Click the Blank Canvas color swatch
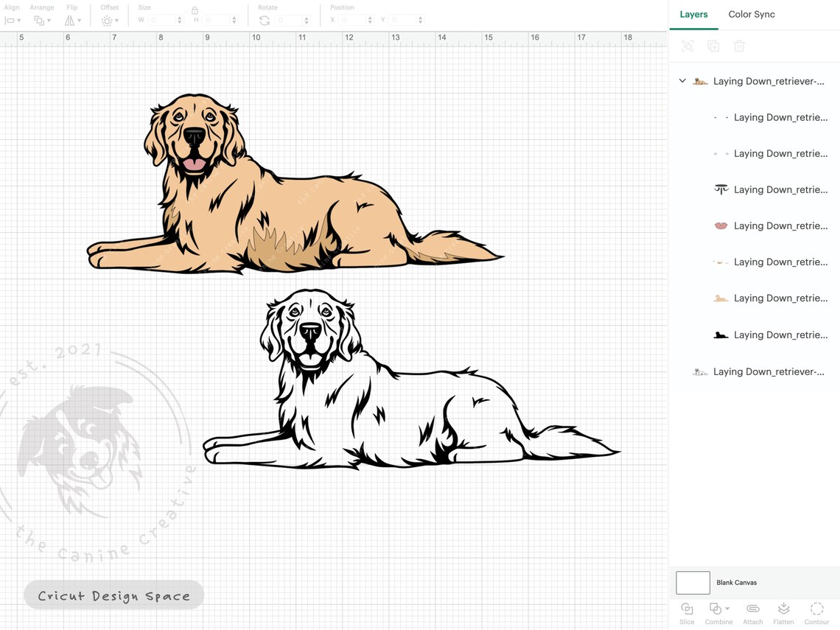 pos(692,582)
